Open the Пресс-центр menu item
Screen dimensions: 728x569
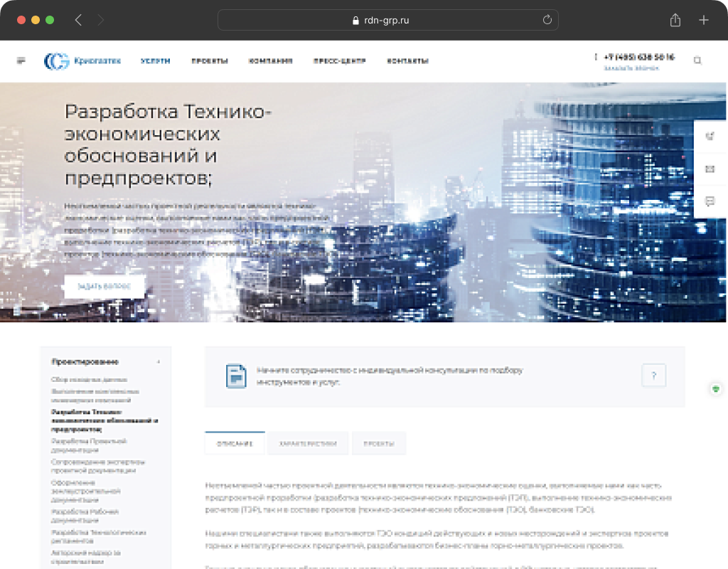coord(339,61)
